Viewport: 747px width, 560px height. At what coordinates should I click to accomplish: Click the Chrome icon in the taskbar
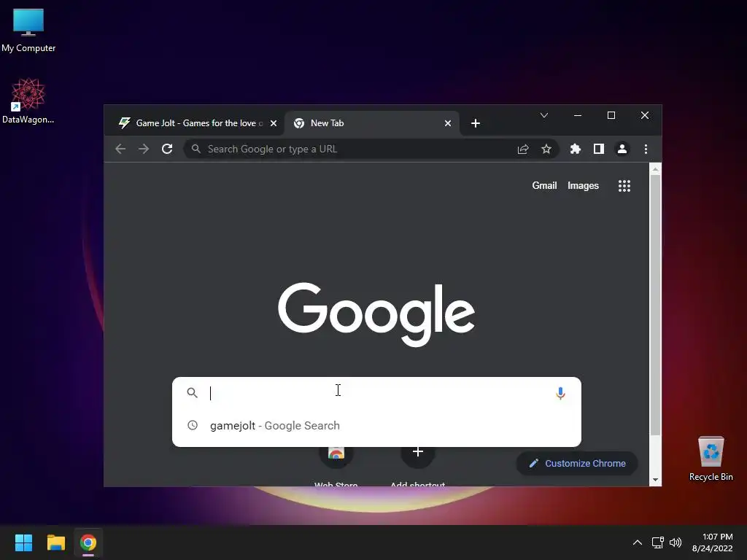click(x=88, y=542)
